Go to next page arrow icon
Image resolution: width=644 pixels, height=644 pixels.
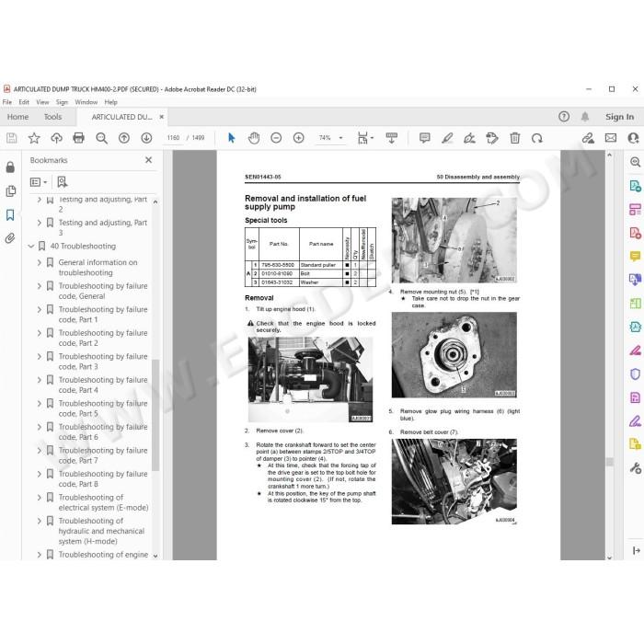tap(146, 138)
